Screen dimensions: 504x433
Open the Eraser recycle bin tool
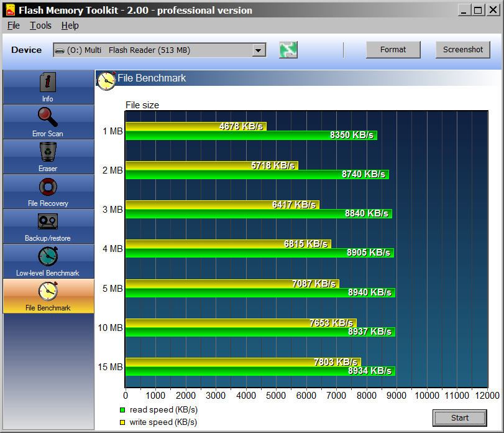tap(48, 152)
